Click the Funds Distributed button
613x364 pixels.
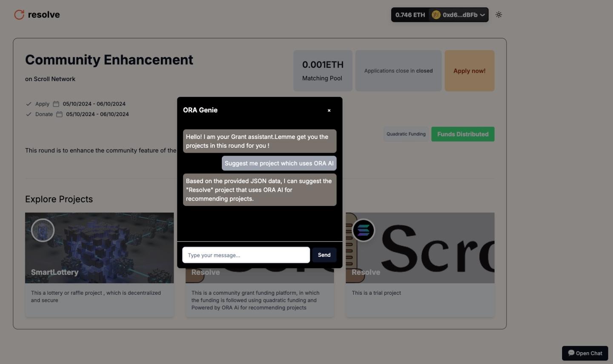pyautogui.click(x=463, y=134)
